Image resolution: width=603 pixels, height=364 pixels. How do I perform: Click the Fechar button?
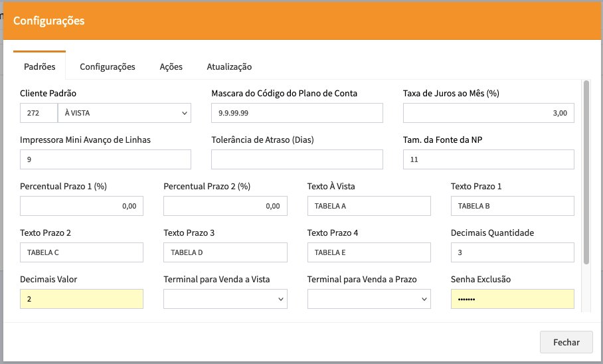tap(566, 343)
